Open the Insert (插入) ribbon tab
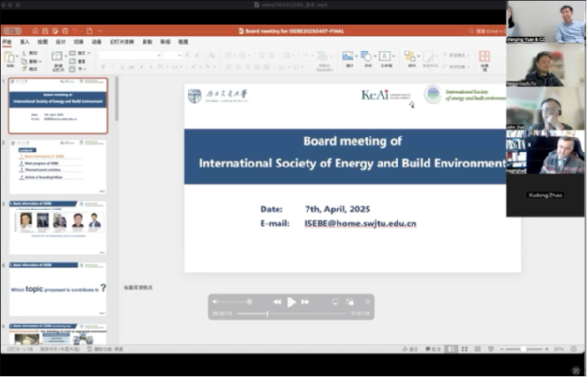The height and width of the screenshot is (378, 588). [25, 42]
